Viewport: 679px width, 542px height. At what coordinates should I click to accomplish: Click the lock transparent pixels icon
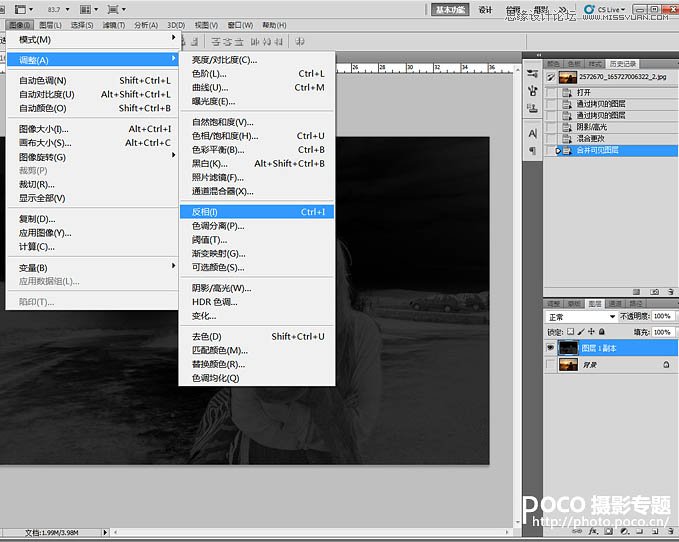[x=571, y=331]
